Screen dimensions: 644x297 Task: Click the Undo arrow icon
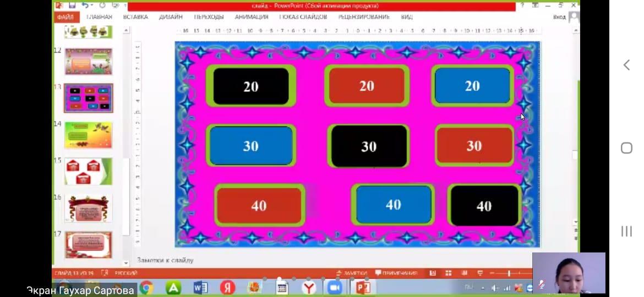(85, 5)
